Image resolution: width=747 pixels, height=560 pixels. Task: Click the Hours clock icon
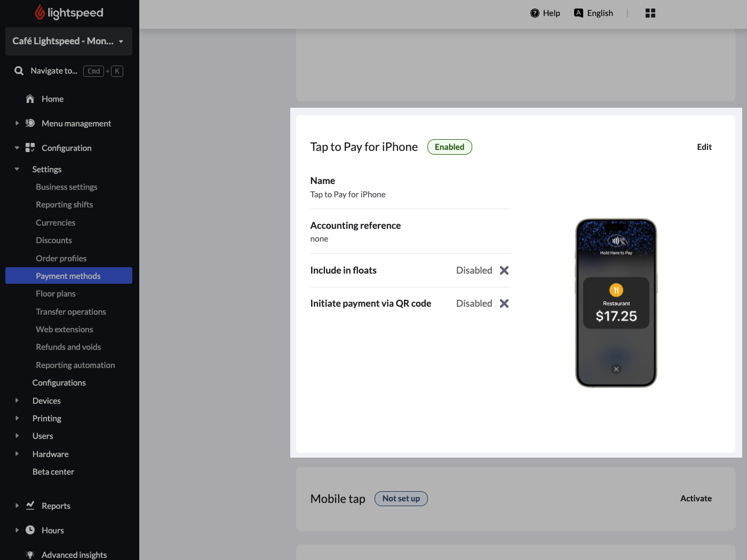[30, 530]
